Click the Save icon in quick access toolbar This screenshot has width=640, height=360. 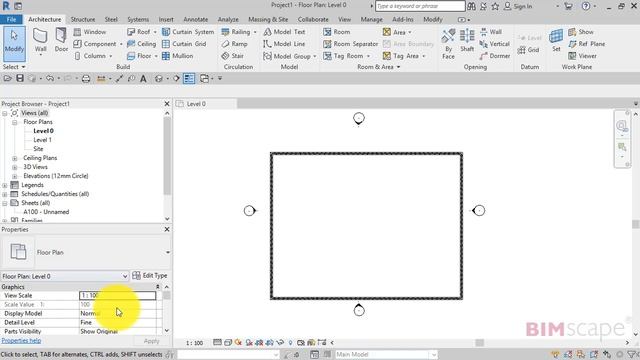(20, 78)
